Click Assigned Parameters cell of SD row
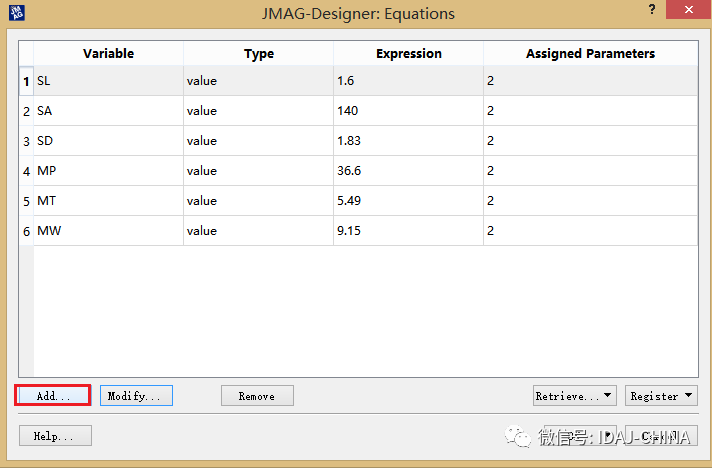712x468 pixels. (590, 141)
